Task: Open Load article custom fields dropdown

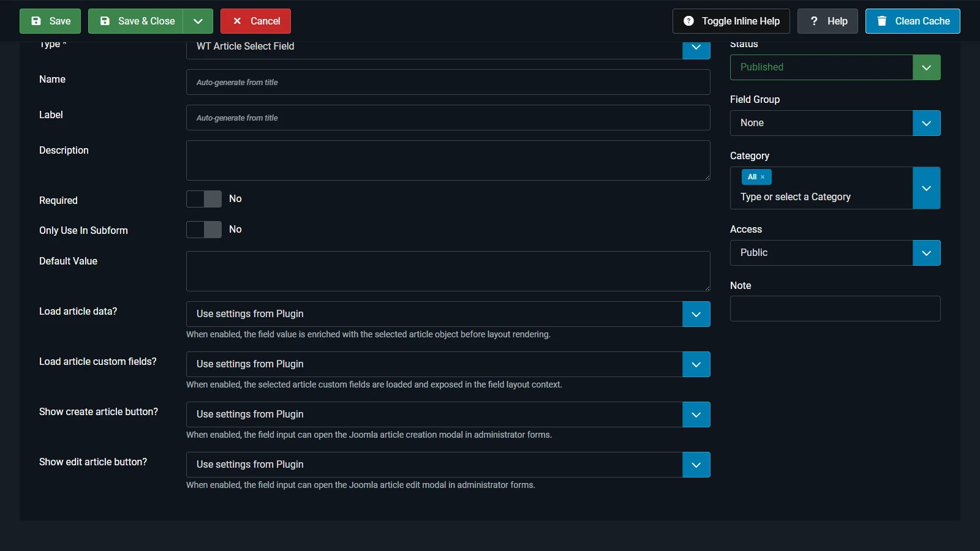Action: [696, 364]
